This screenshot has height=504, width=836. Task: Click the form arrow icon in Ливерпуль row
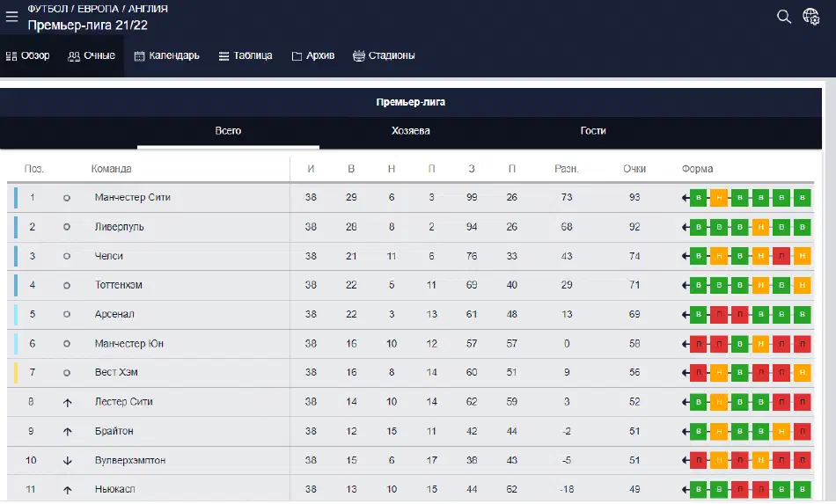click(686, 227)
